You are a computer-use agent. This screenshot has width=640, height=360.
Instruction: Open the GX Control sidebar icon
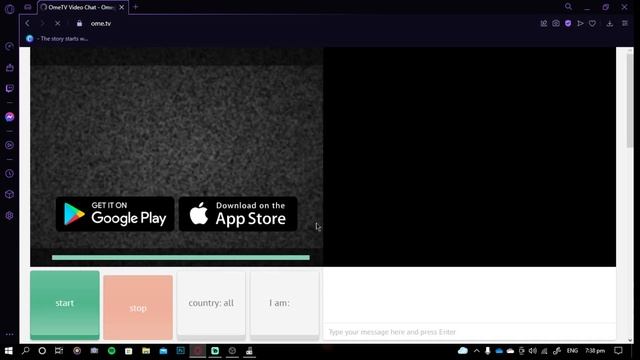(9, 46)
